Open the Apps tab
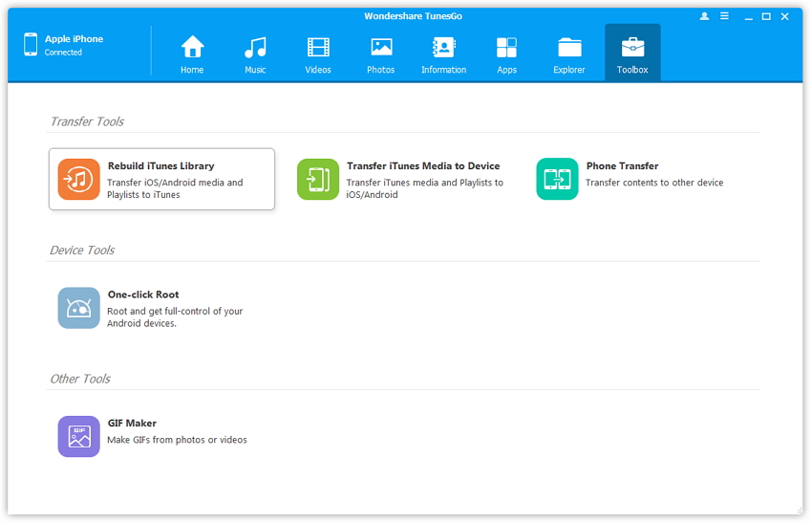 [x=506, y=54]
